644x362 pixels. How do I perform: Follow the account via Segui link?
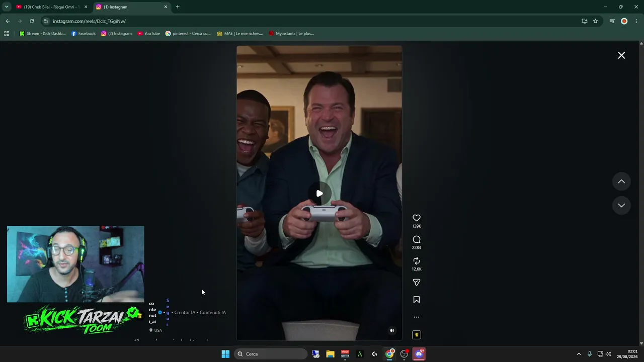[x=168, y=312]
